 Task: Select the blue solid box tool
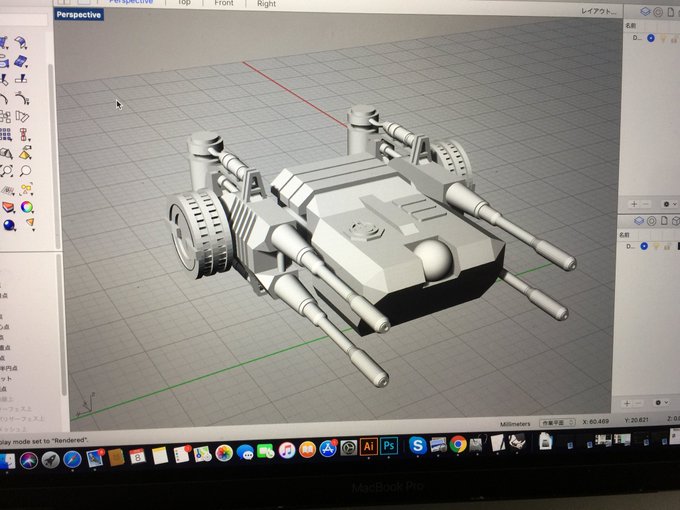pos(20,61)
